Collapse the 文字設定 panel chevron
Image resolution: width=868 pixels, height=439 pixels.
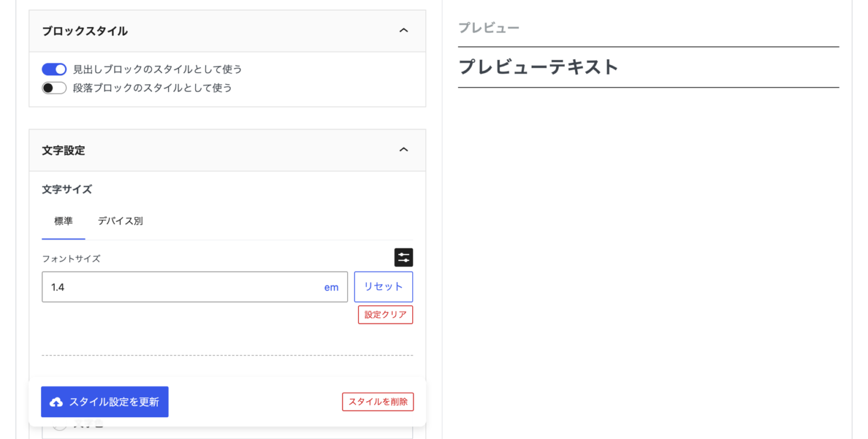403,150
